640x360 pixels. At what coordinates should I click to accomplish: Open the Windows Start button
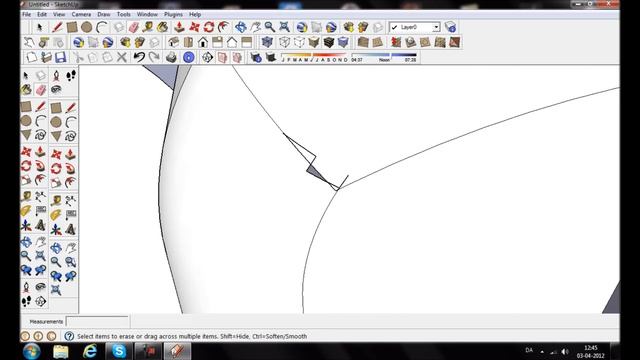coord(32,351)
